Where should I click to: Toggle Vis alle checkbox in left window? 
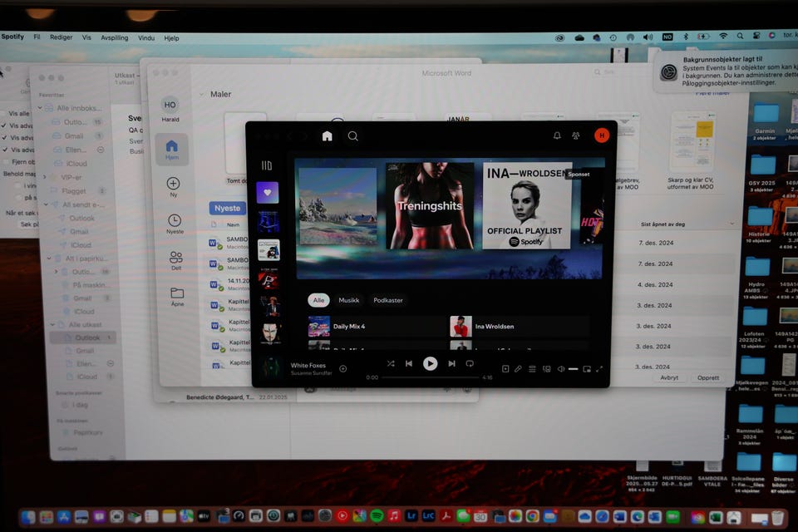point(3,113)
